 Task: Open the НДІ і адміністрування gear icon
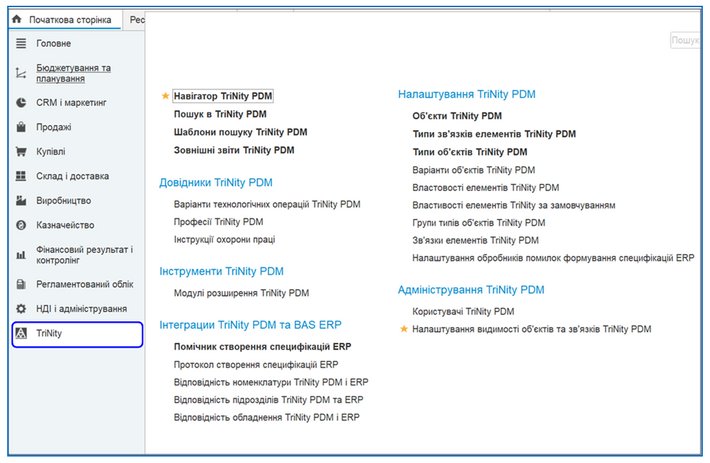pyautogui.click(x=21, y=309)
